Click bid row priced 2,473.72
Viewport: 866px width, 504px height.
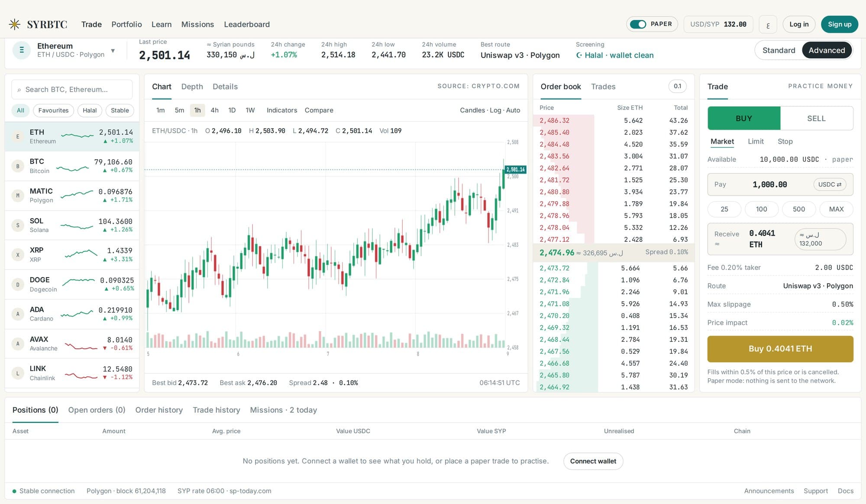(613, 268)
